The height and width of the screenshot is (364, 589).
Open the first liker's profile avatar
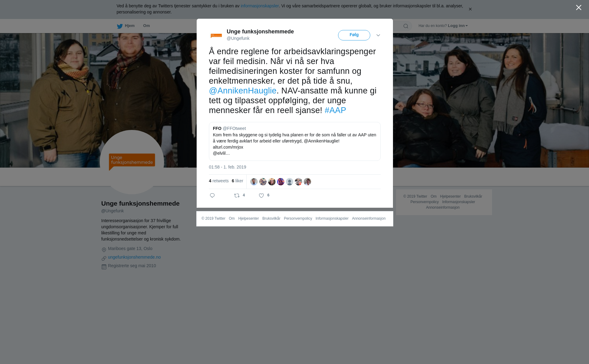(254, 182)
